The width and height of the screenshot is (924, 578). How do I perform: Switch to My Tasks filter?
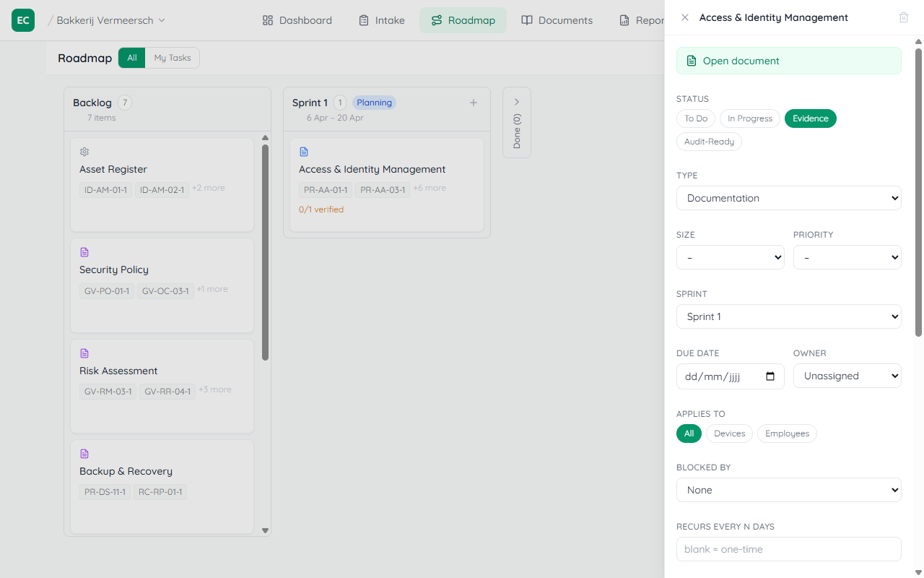[x=173, y=58]
